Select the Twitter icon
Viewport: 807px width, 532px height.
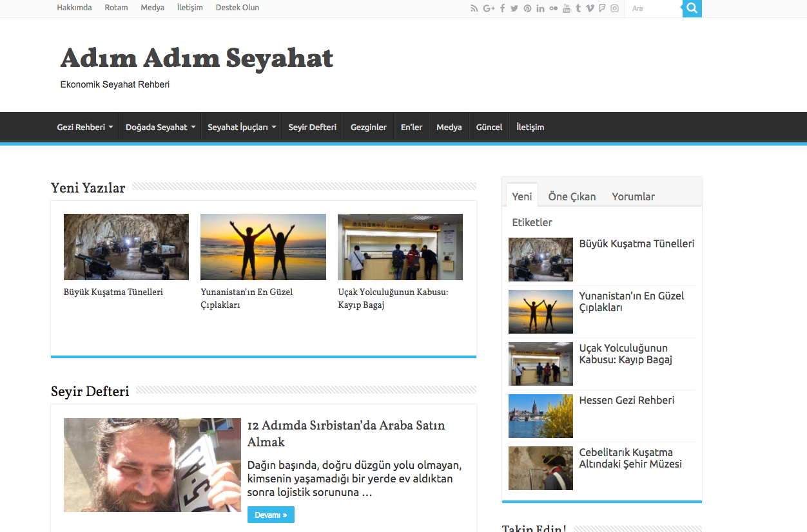point(514,8)
